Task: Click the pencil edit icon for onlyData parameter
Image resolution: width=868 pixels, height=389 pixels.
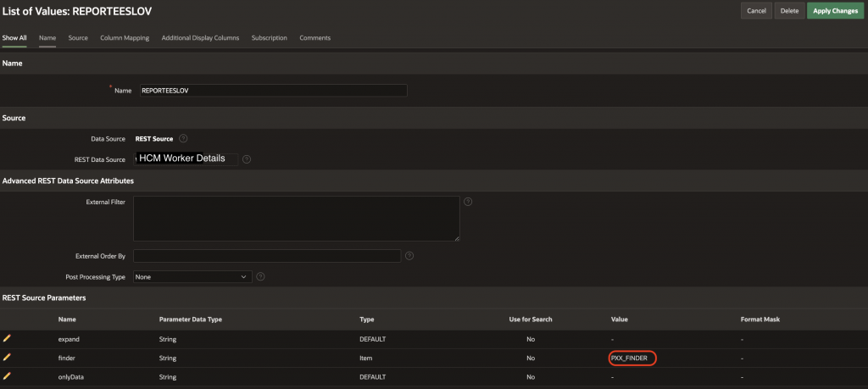Action: click(8, 375)
